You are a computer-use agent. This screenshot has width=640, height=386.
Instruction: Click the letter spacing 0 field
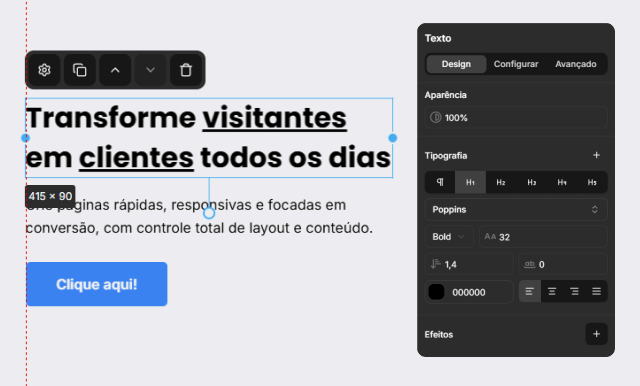pos(563,264)
